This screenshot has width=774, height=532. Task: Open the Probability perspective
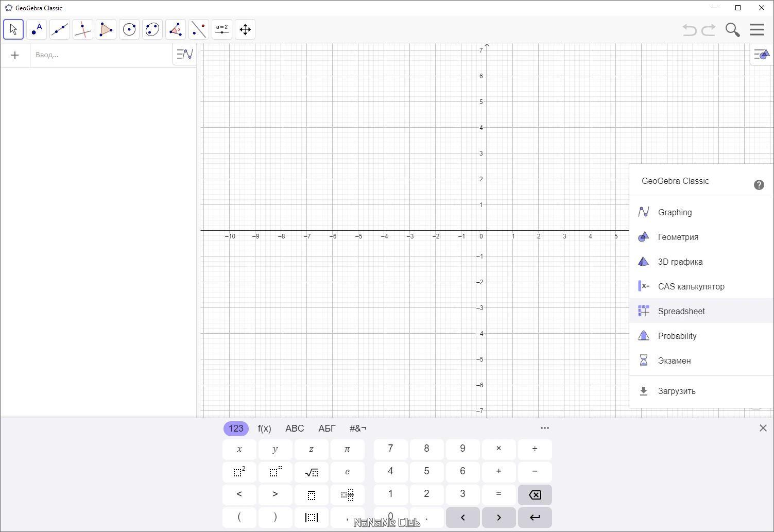point(701,336)
